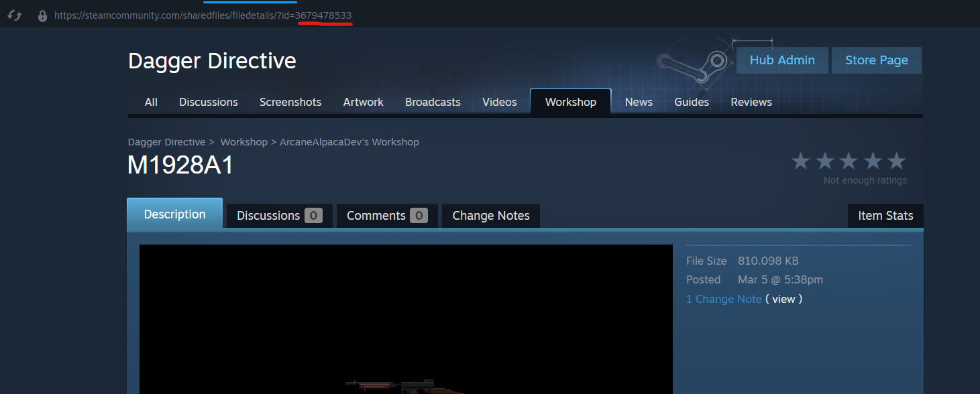This screenshot has height=394, width=980.
Task: Click the File Size 810.098 KB value
Action: pyautogui.click(x=768, y=261)
